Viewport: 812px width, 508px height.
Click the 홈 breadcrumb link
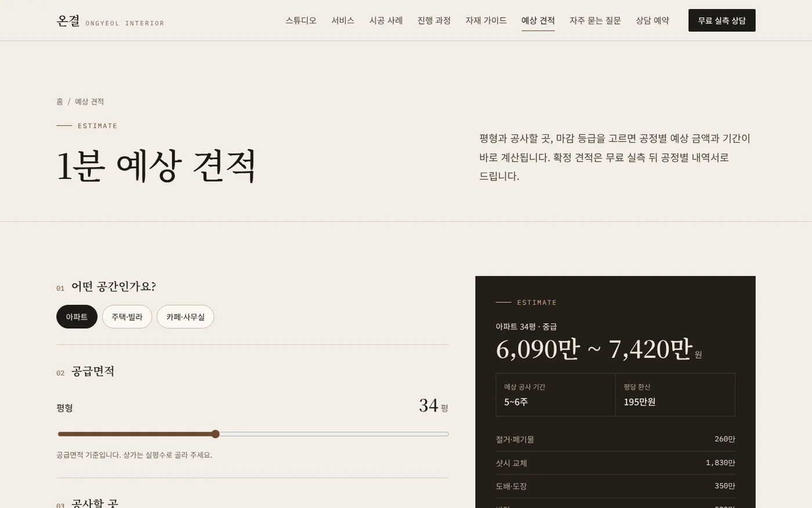click(x=60, y=102)
